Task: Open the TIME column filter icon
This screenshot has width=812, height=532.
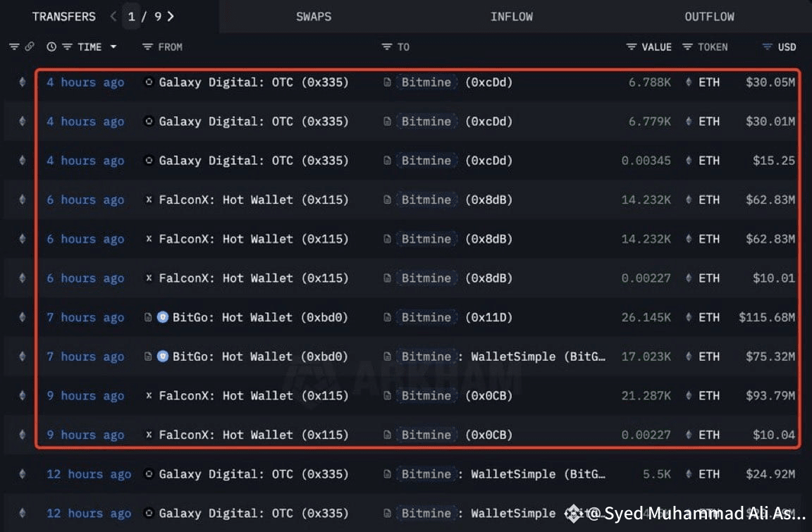Action: 67,47
